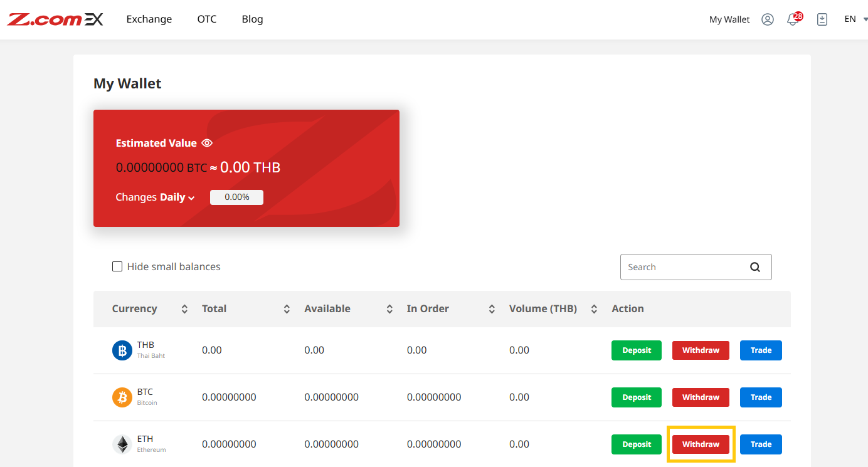868x467 pixels.
Task: Click Withdraw for THB
Action: pos(701,350)
